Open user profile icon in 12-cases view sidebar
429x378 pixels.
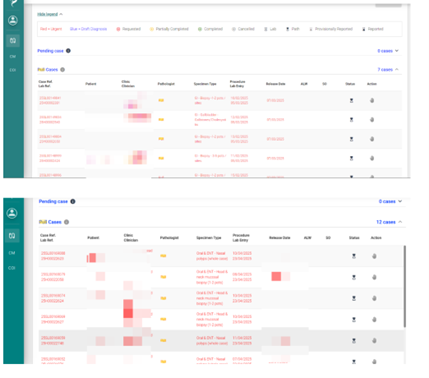[12, 213]
